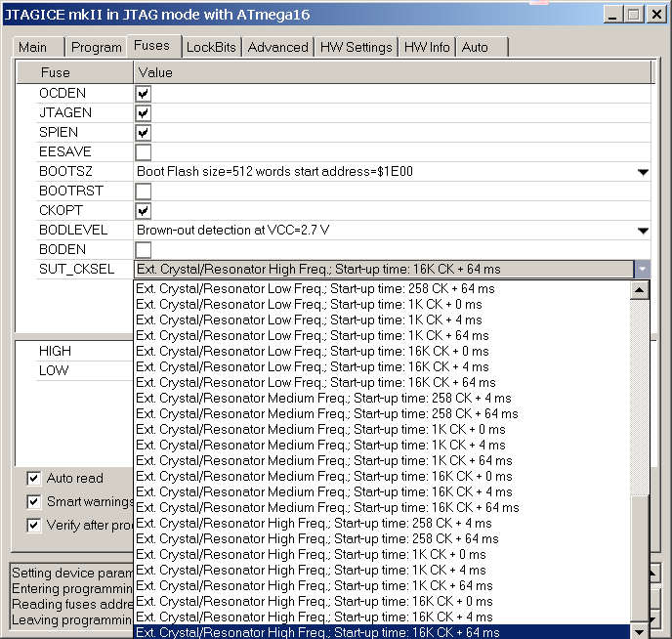Open the Program tab

point(96,47)
